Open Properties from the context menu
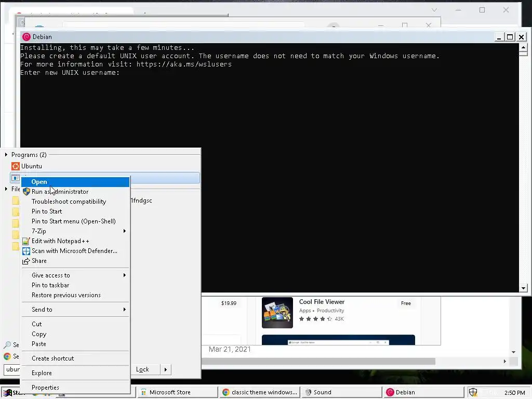Viewport: 532px width, 399px height. pyautogui.click(x=75, y=388)
